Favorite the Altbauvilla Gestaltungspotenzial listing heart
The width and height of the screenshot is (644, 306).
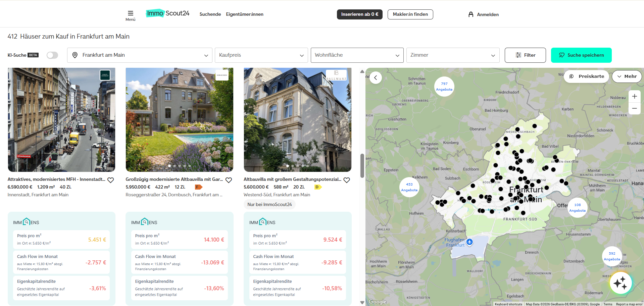[347, 180]
